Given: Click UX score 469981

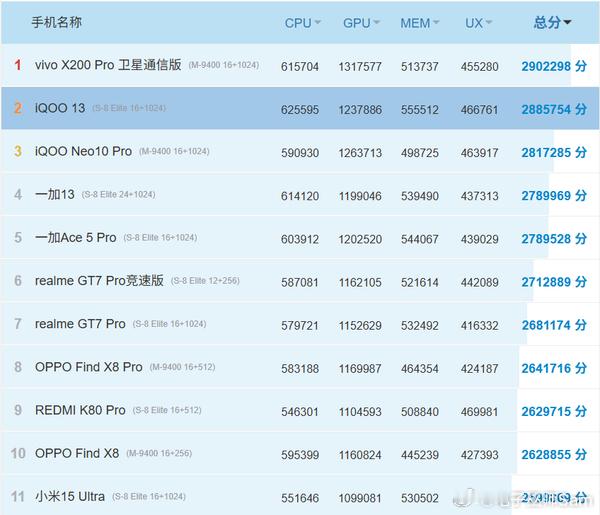Looking at the screenshot, I should [x=479, y=412].
